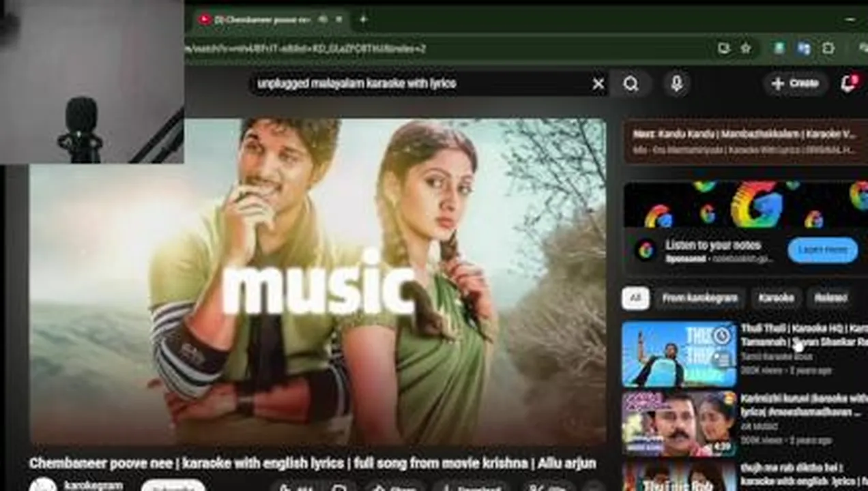Image resolution: width=868 pixels, height=491 pixels.
Task: Click Learn more on sponsored ad
Action: [x=823, y=250]
